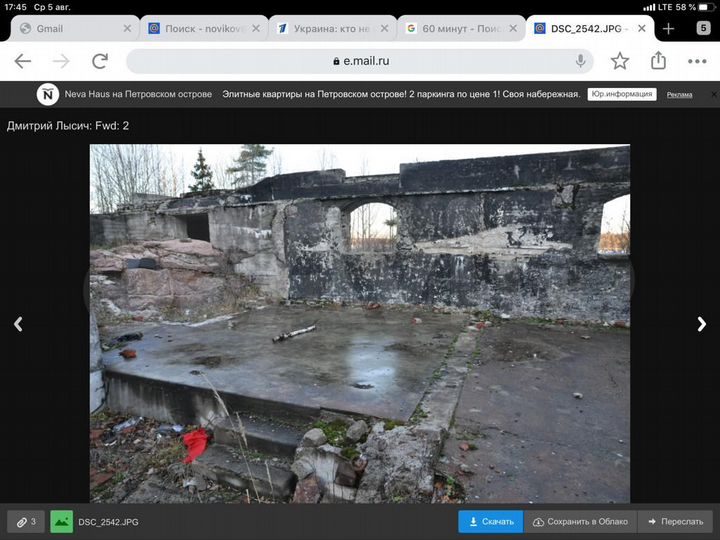Show the next image with the right chevron
Image resolution: width=720 pixels, height=540 pixels.
(x=702, y=324)
